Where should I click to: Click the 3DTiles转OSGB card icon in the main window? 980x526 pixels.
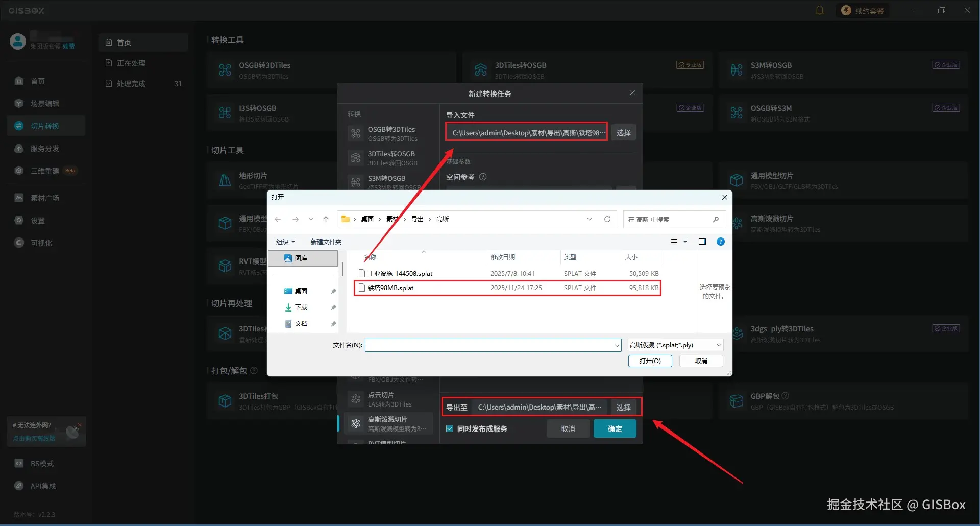coord(480,70)
